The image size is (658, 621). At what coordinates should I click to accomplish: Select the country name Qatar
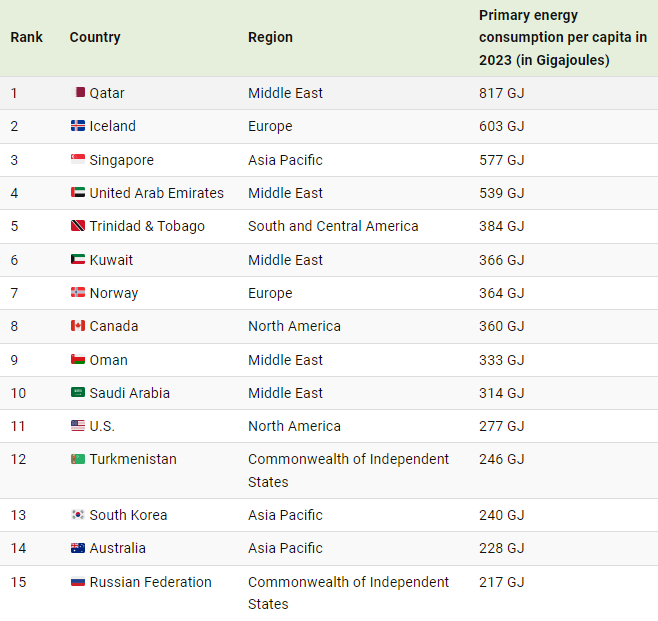[107, 93]
